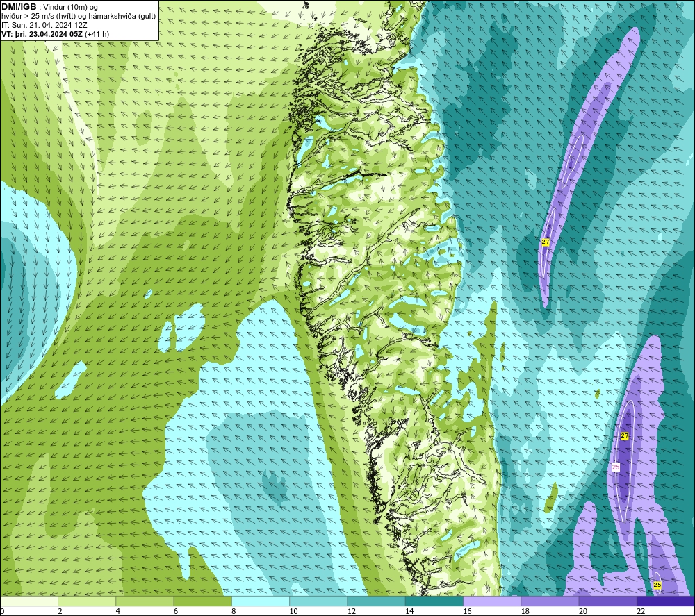This screenshot has width=695, height=616.
Task: Click the scale tick label 16
Action: pos(467,612)
